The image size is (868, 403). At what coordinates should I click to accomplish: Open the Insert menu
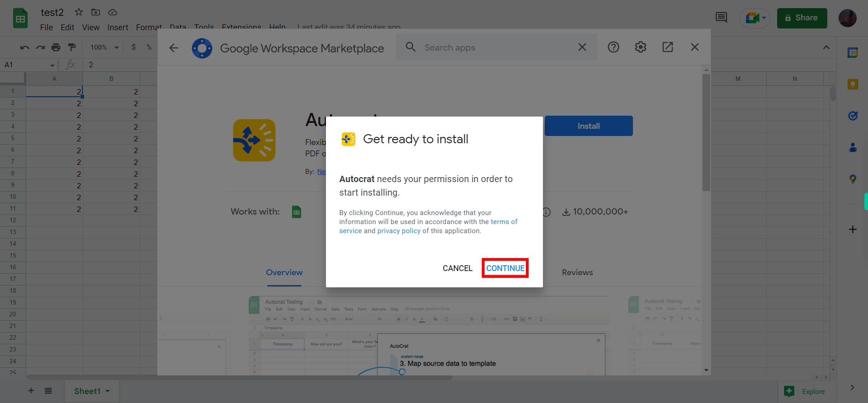(118, 27)
